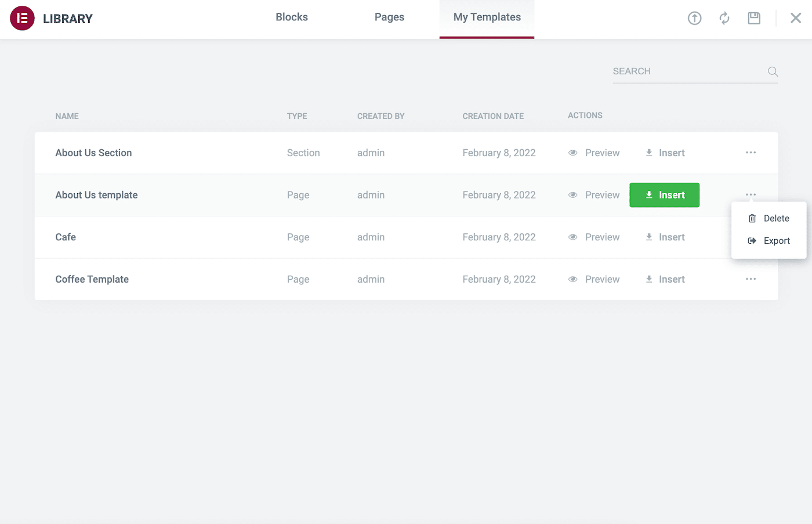This screenshot has height=524, width=812.
Task: Toggle Preview eye for Coffee Template
Action: [572, 279]
